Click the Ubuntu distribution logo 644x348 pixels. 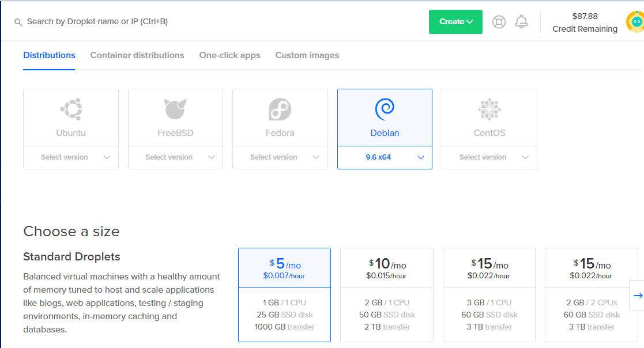(x=71, y=109)
